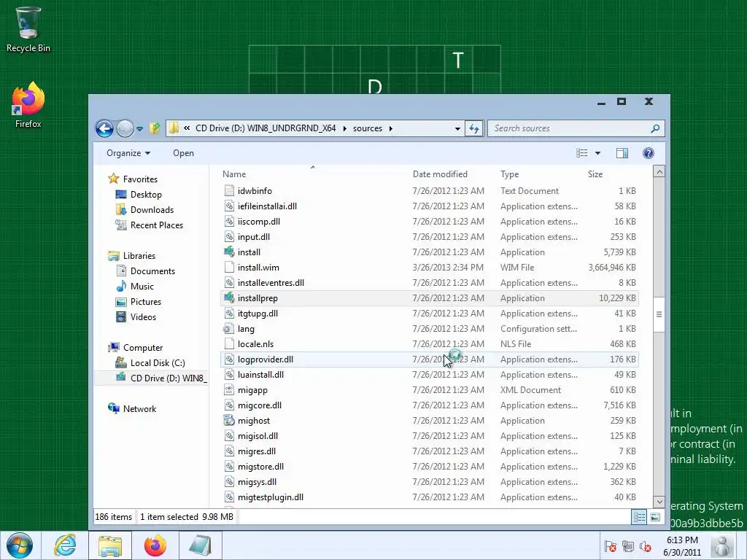The image size is (747, 560).
Task: Launch Internet Explorer from taskbar
Action: pos(65,545)
